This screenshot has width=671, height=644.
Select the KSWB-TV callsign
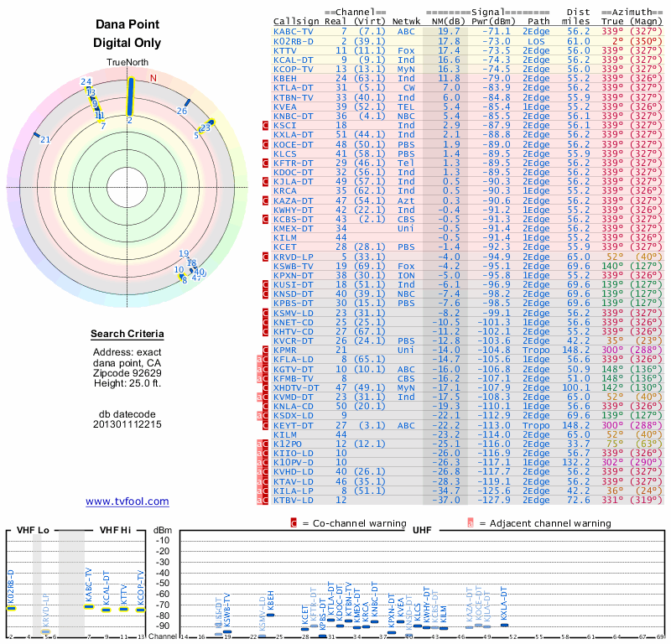tap(294, 266)
